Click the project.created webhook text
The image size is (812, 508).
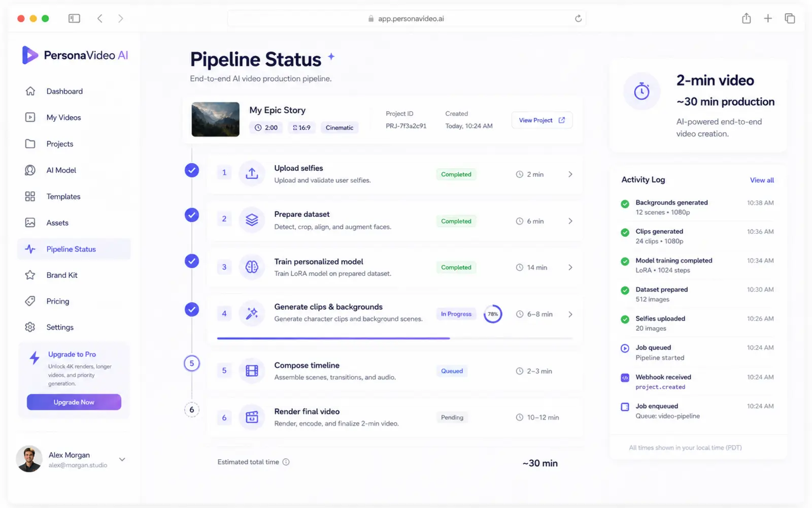(660, 387)
